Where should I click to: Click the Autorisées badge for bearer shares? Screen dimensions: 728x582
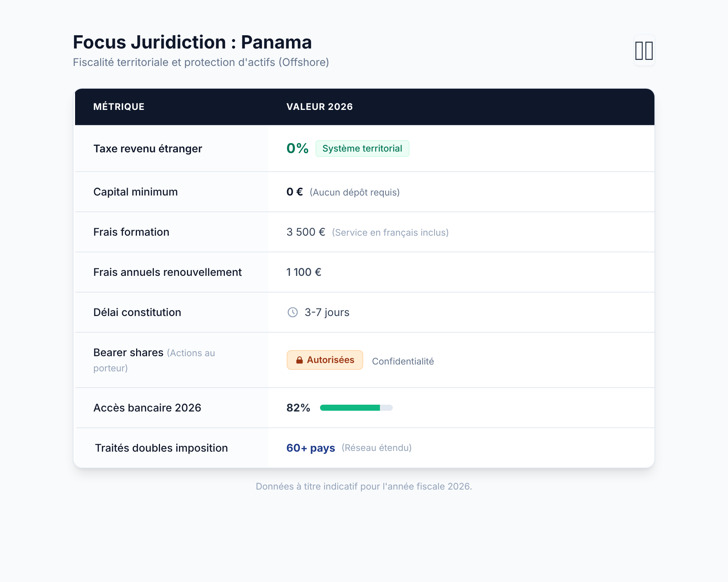tap(325, 360)
